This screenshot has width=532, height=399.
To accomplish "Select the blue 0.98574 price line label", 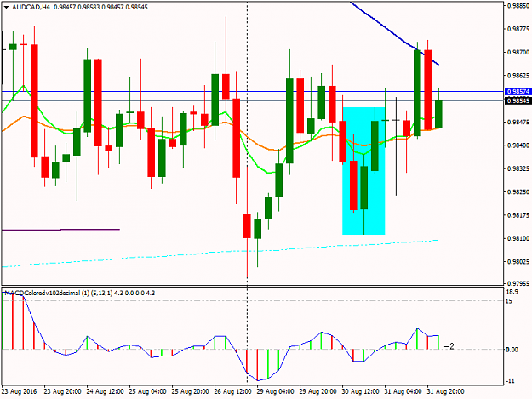I will pyautogui.click(x=518, y=92).
